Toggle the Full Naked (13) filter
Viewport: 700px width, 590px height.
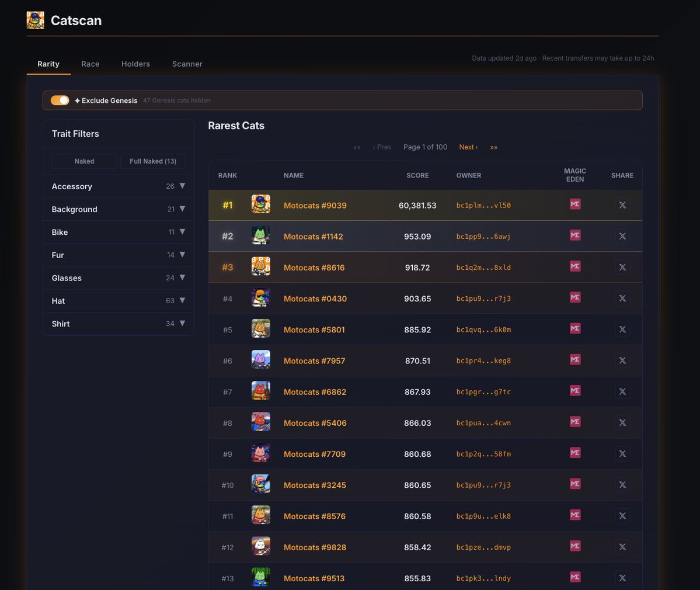(x=153, y=161)
